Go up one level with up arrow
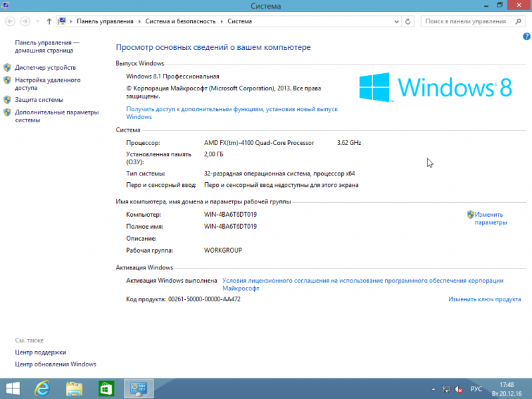 [x=49, y=21]
